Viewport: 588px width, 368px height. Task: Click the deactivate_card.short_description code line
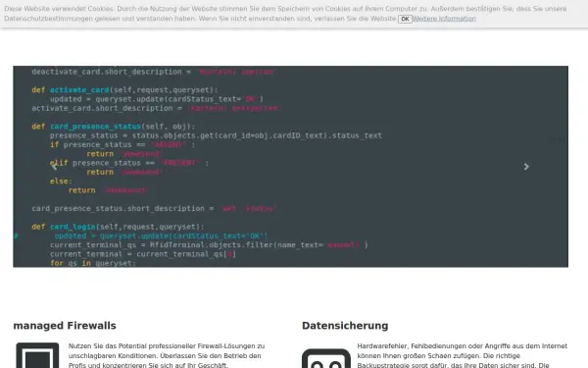[153, 72]
